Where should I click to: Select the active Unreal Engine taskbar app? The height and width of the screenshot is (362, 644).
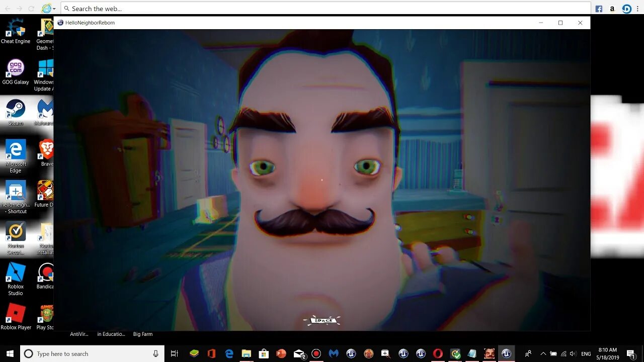(507, 354)
